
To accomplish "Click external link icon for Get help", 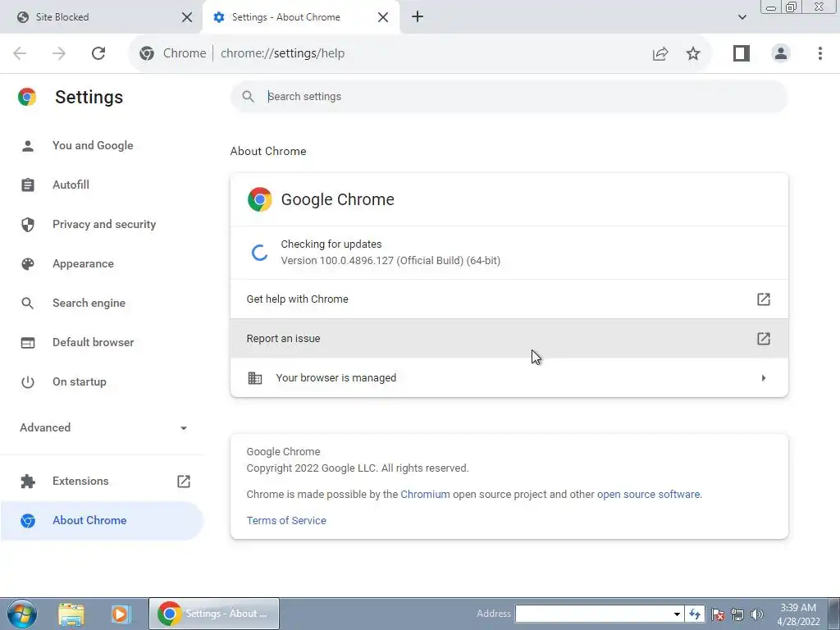I will tap(764, 299).
